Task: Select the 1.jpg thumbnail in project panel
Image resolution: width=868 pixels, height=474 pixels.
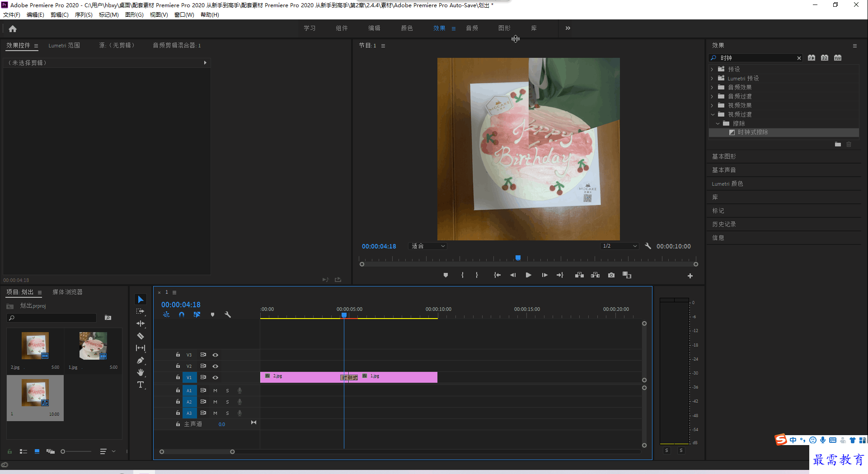Action: 93,346
